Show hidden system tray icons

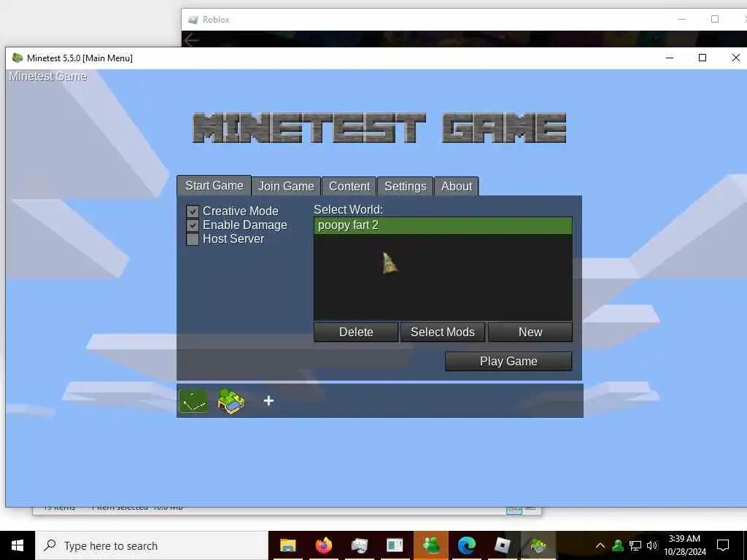(x=600, y=545)
